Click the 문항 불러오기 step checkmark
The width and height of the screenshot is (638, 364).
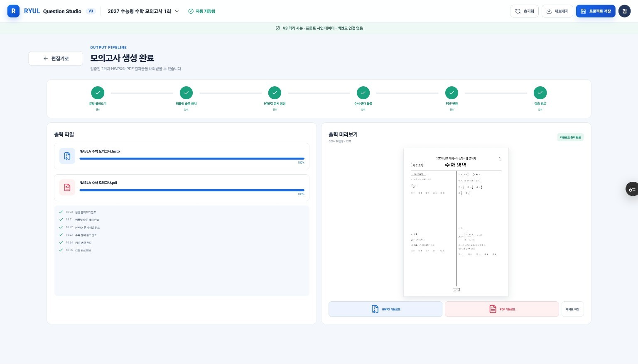click(98, 93)
